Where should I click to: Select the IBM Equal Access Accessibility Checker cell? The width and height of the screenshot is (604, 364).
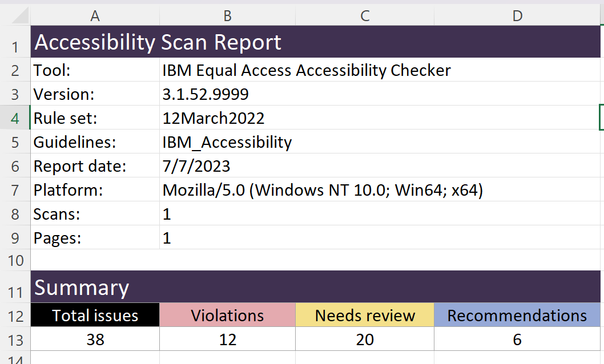click(227, 70)
